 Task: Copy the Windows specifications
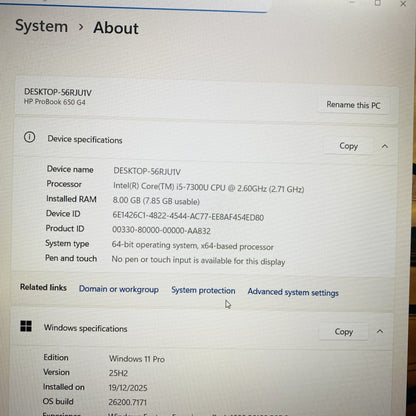344,332
